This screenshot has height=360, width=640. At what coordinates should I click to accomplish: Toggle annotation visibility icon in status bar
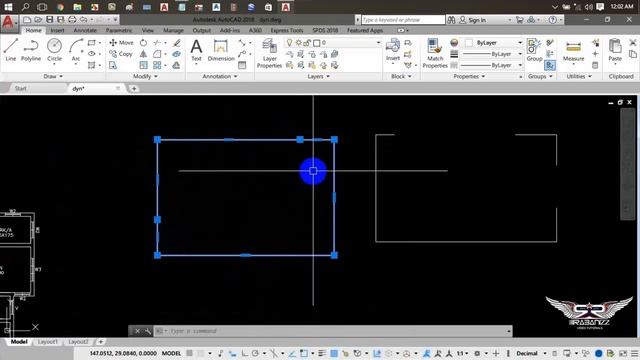tap(427, 353)
